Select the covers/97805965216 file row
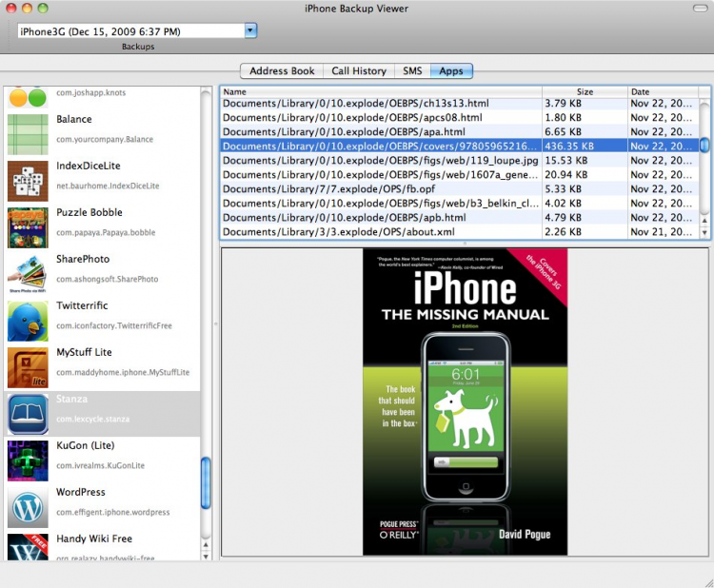The height and width of the screenshot is (588, 714). coord(460,147)
